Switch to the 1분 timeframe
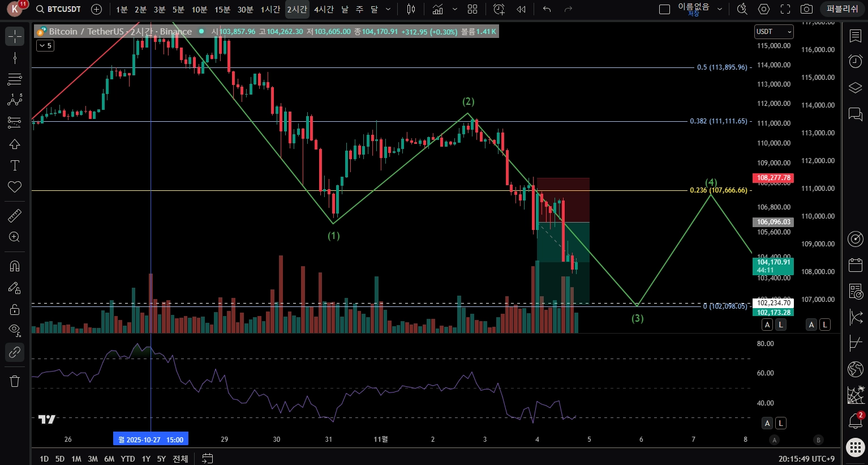Image resolution: width=868 pixels, height=465 pixels. 122,9
